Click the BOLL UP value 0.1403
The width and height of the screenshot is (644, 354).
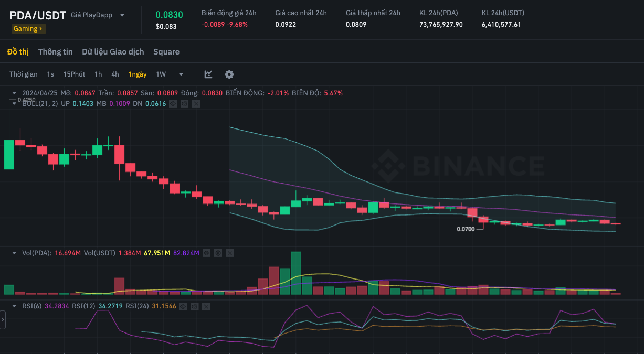(x=83, y=104)
